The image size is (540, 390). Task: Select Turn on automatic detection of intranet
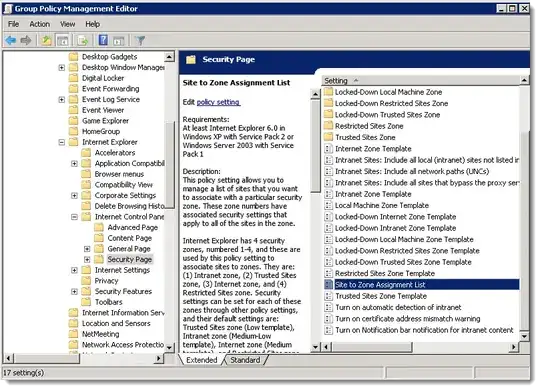point(398,307)
